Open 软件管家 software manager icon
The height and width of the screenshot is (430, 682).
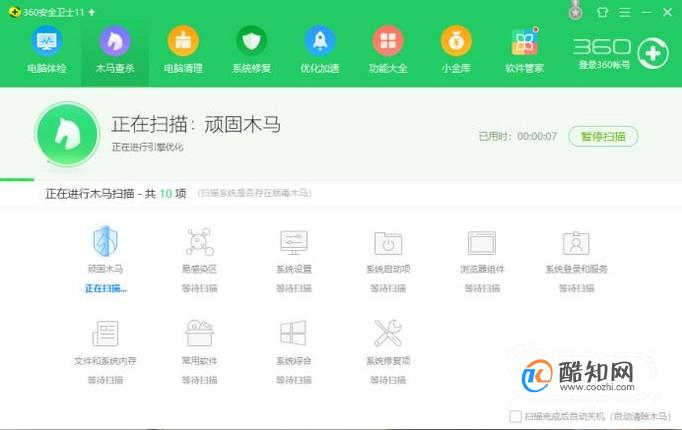pyautogui.click(x=525, y=41)
